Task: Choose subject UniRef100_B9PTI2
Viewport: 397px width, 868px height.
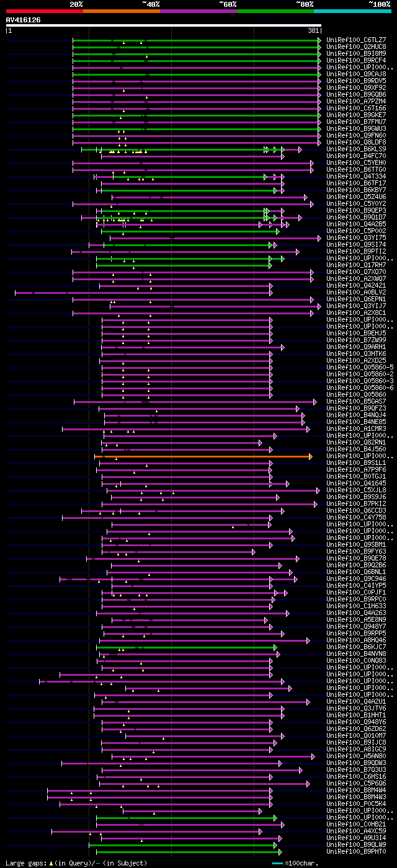Action: [357, 252]
